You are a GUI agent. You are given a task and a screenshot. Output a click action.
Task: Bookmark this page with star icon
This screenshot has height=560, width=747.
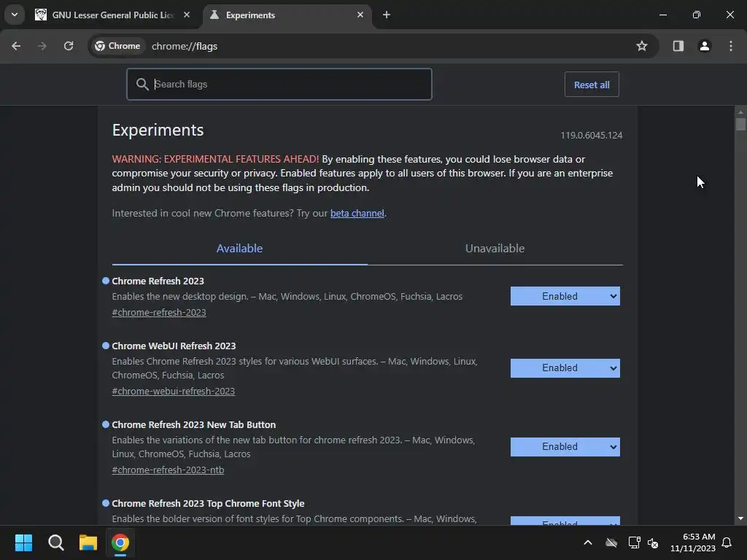point(642,46)
